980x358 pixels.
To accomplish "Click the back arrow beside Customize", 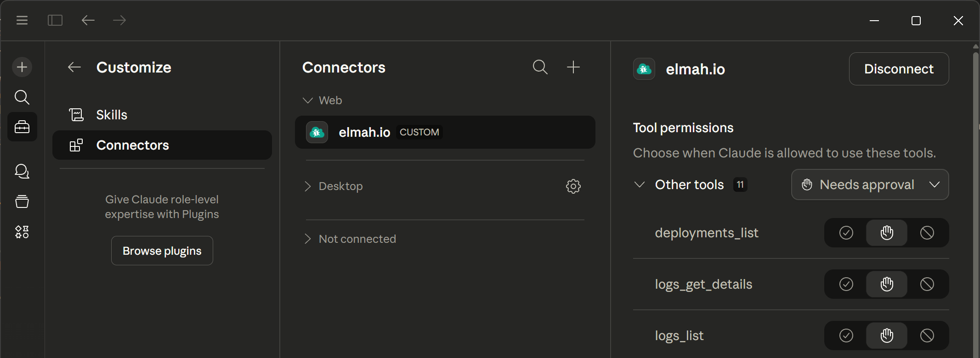I will [x=74, y=67].
